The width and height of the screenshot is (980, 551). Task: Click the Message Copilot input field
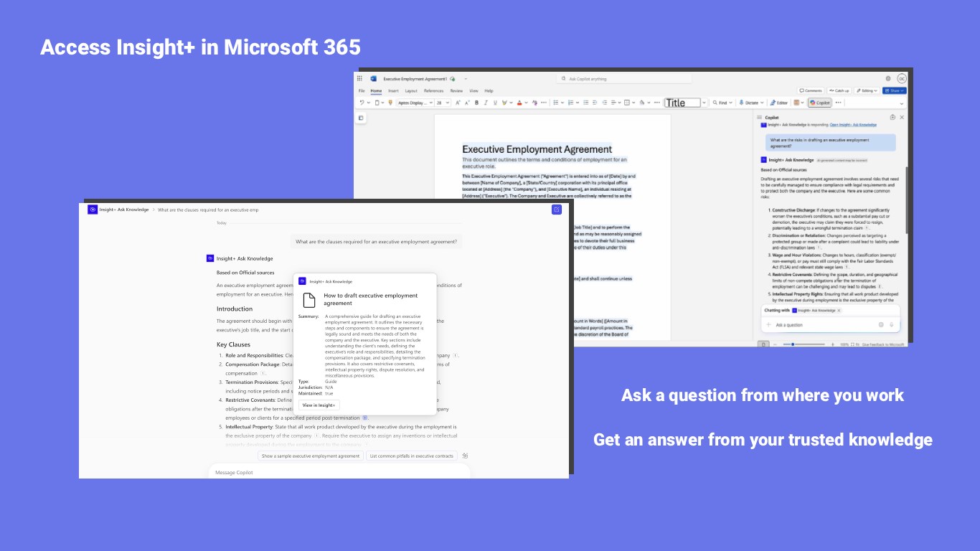pos(339,472)
